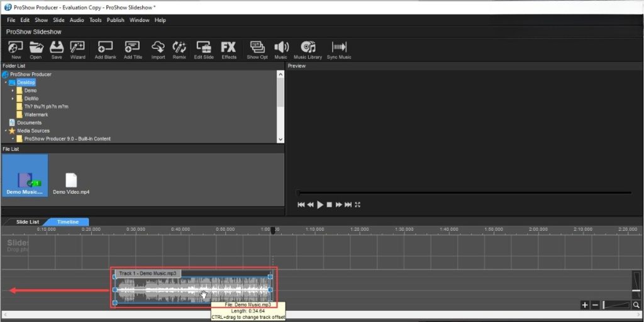Click the Add Title slide icon
The height and width of the screenshot is (322, 644).
pos(133,50)
